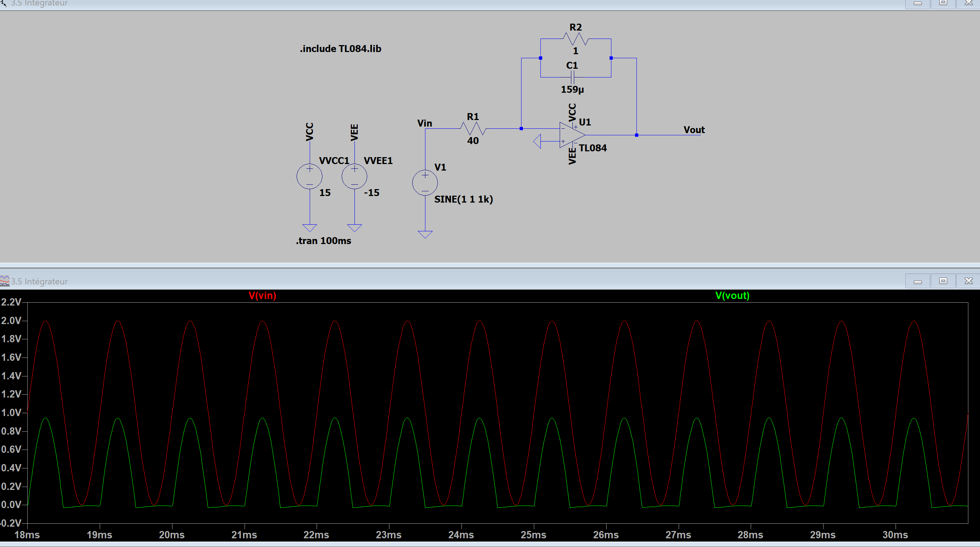The image size is (980, 547).
Task: Click the waveform window title icon
Action: pyautogui.click(x=5, y=281)
